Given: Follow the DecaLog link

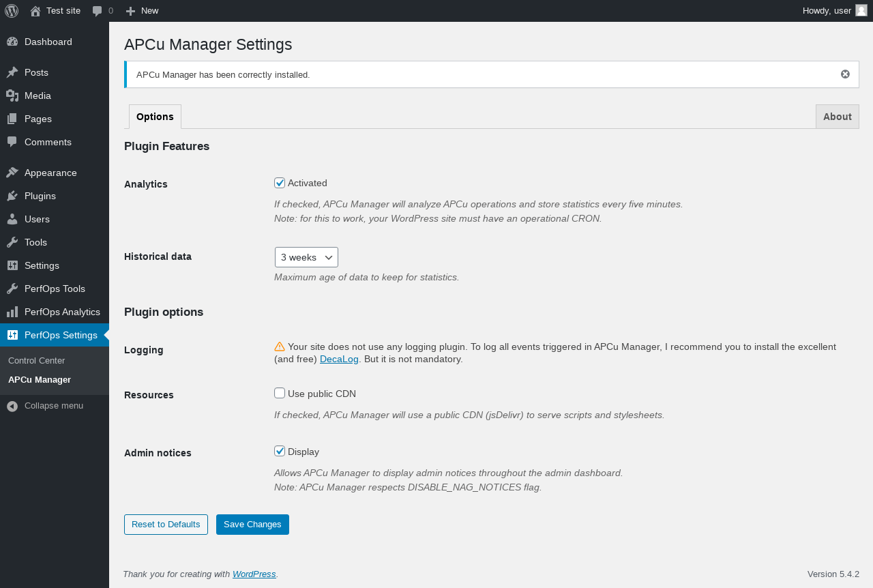Looking at the screenshot, I should coord(339,359).
